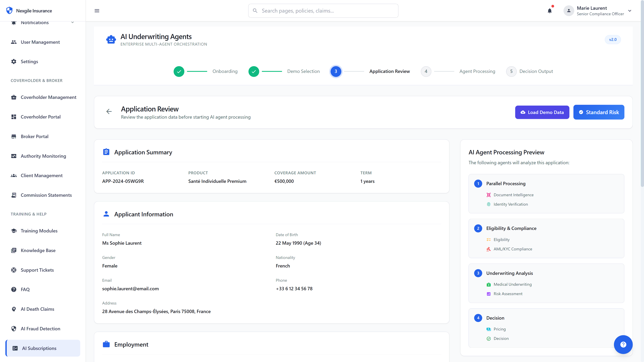Click the Load Demo Data button
Viewport: 644px width, 362px height.
pyautogui.click(x=542, y=112)
